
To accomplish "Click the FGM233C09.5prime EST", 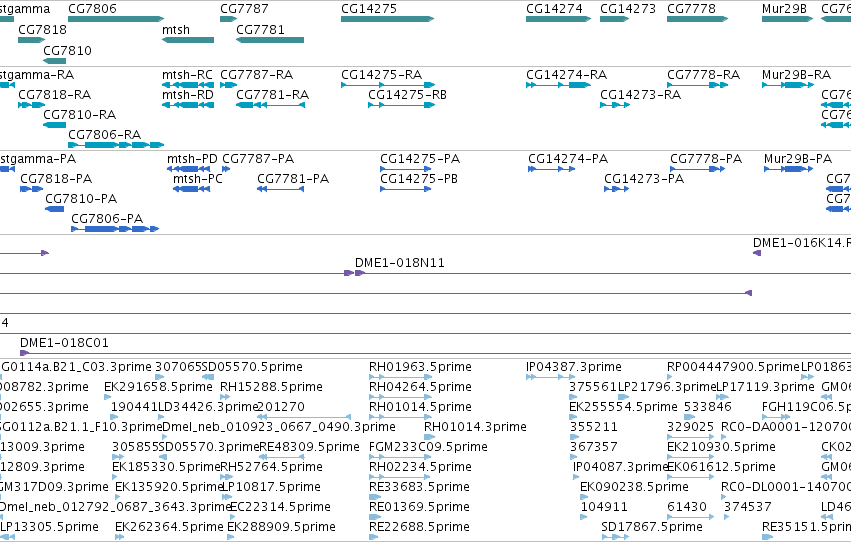I will pyautogui.click(x=401, y=457).
